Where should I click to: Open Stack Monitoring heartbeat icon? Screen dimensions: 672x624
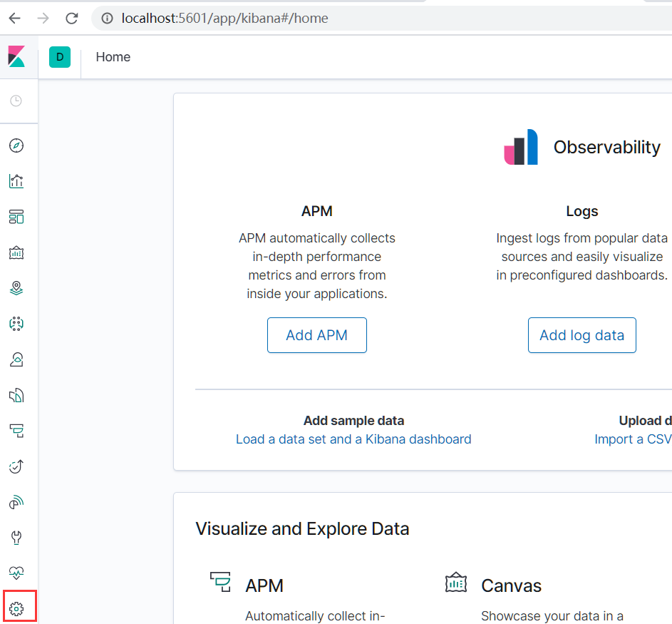pos(16,573)
